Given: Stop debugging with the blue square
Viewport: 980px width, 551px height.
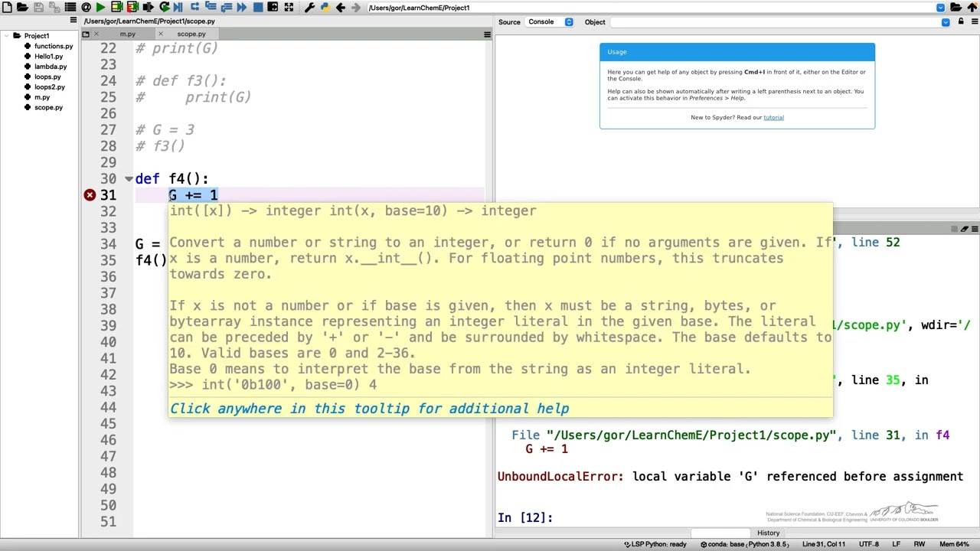Looking at the screenshot, I should [x=258, y=8].
